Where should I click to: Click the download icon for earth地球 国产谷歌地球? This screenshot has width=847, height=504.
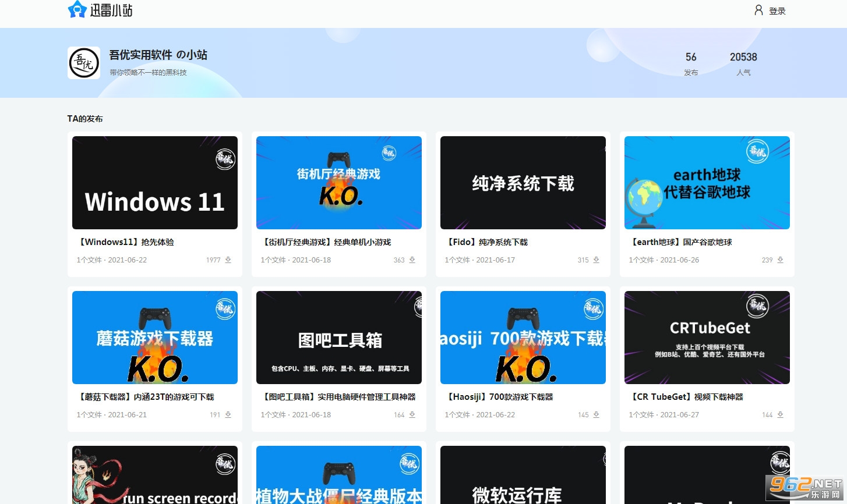(x=781, y=260)
